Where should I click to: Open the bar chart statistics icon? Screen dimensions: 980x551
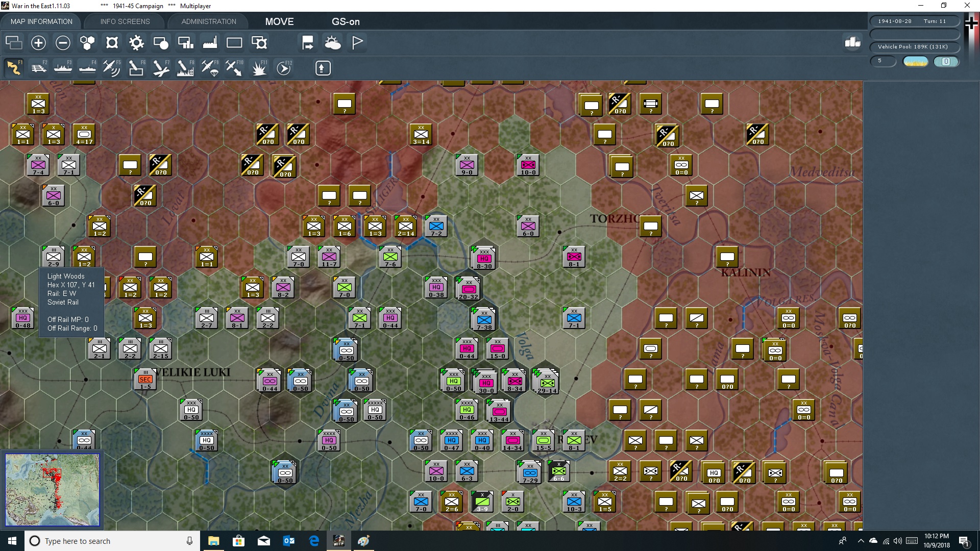click(852, 42)
